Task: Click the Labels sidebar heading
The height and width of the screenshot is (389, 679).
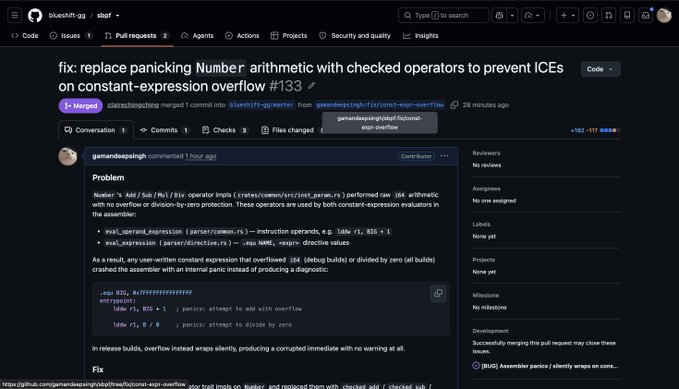Action: pos(482,224)
